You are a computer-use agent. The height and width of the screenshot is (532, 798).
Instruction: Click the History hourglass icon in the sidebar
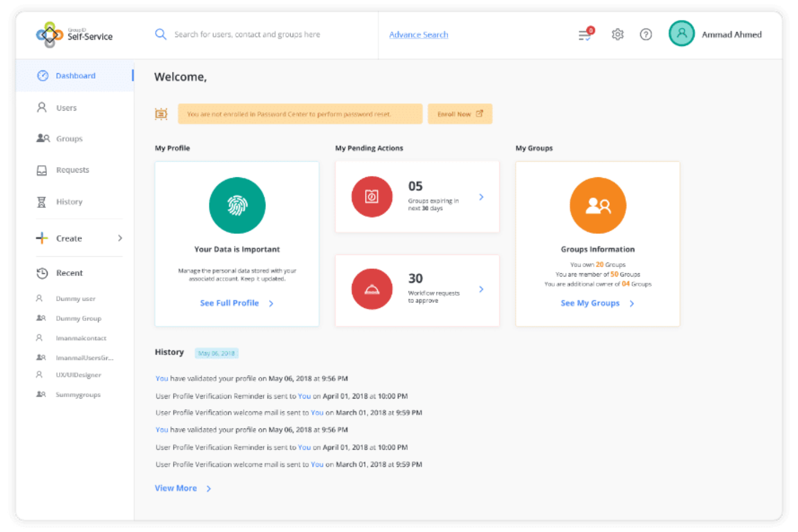pyautogui.click(x=42, y=201)
